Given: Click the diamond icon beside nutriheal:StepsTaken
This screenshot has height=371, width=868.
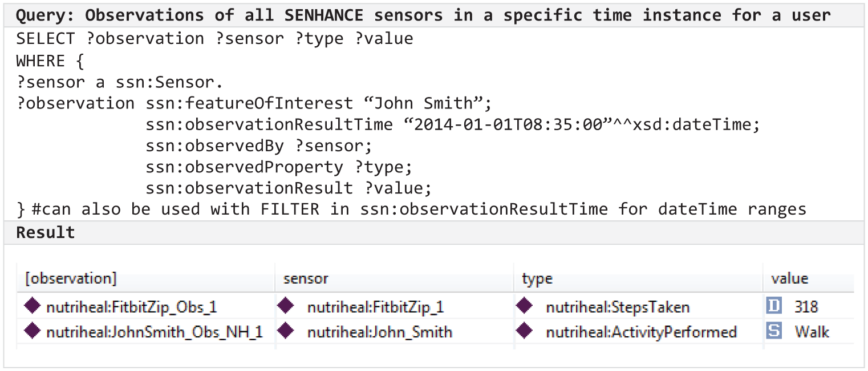Looking at the screenshot, I should (524, 307).
